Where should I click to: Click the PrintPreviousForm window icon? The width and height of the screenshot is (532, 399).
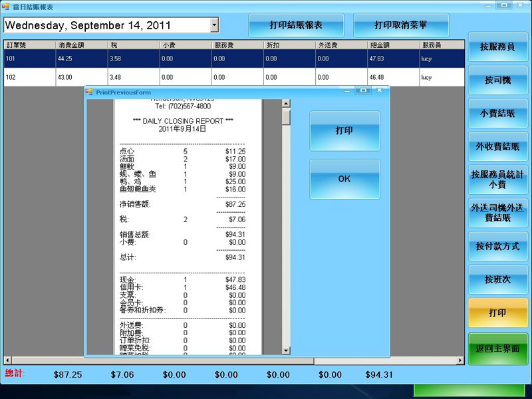click(90, 91)
